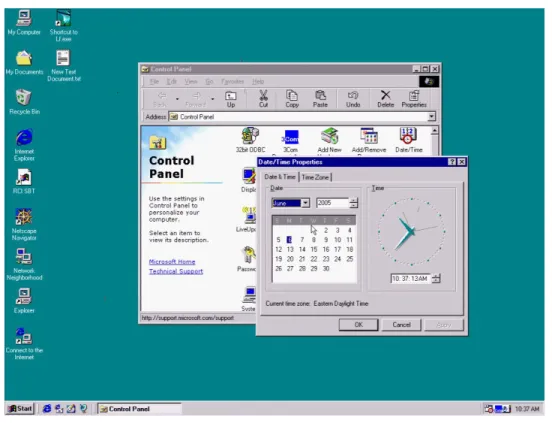Open the View menu in Control Panel

191,82
